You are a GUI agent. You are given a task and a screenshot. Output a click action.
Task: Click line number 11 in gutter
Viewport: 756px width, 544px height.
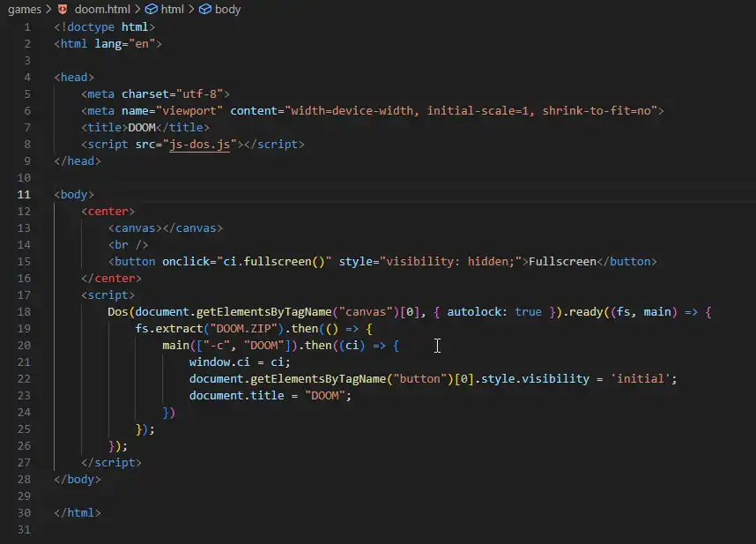pos(24,194)
